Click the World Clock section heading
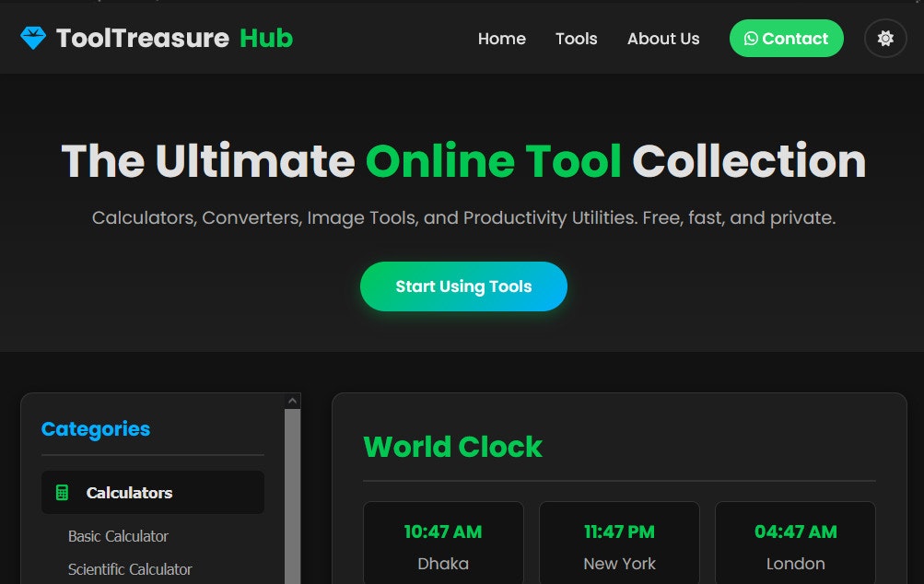The width and height of the screenshot is (924, 584). [x=452, y=447]
